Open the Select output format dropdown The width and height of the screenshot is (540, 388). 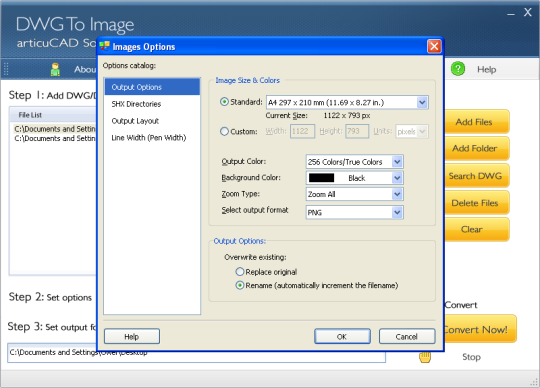click(x=397, y=212)
